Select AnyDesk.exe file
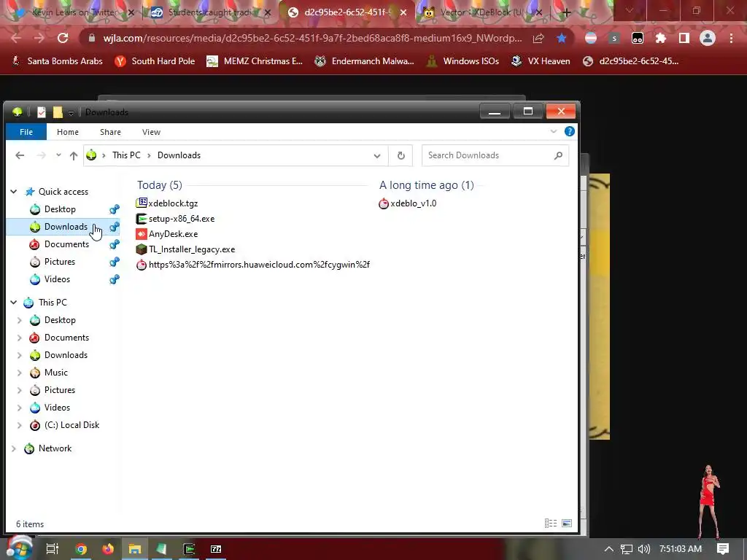Screen dimensions: 747x560 tap(167, 234)
